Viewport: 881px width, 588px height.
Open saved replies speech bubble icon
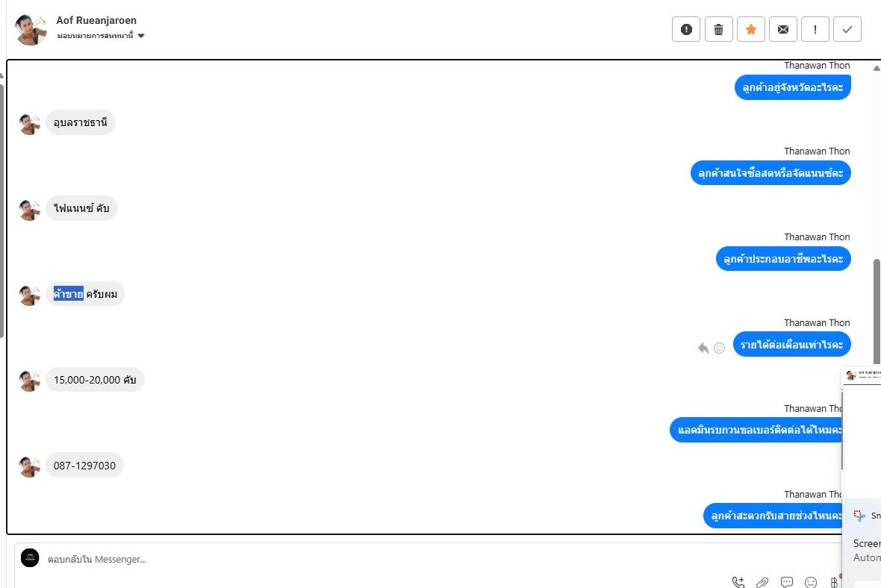tap(787, 582)
